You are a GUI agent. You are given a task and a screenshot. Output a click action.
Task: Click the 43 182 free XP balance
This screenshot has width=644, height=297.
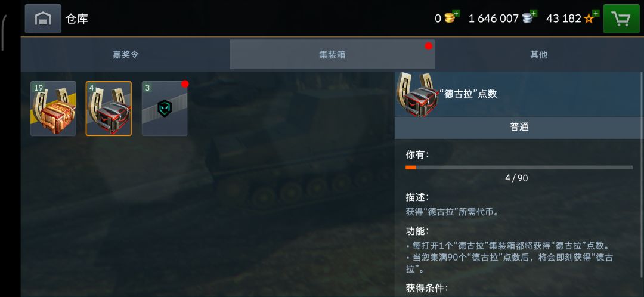(563, 18)
